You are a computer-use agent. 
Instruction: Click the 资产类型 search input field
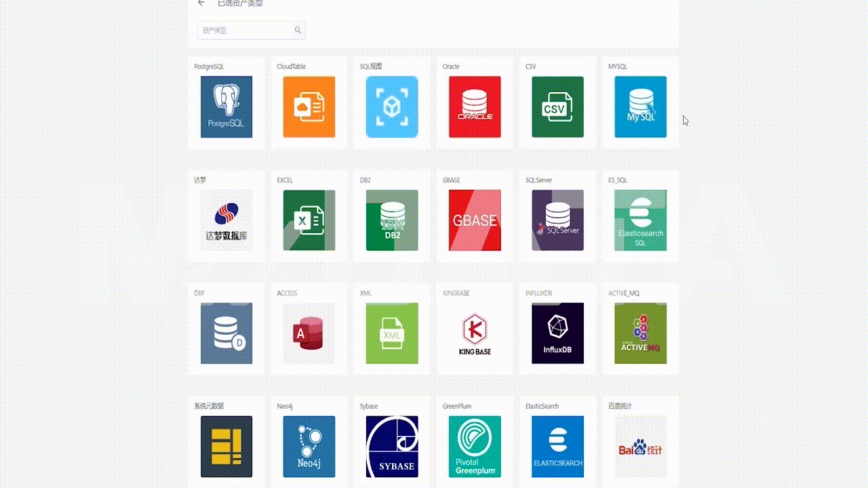click(x=247, y=30)
